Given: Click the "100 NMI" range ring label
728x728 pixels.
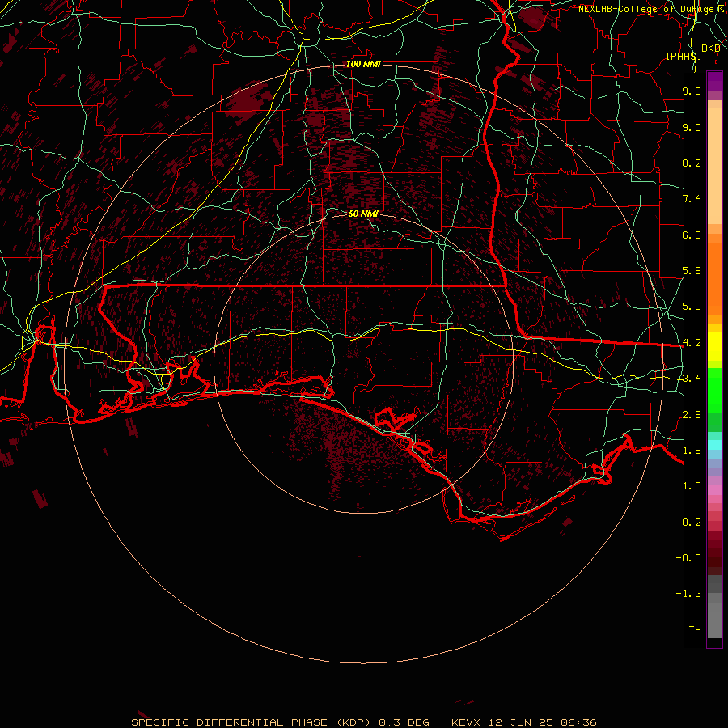Looking at the screenshot, I should pos(363,64).
